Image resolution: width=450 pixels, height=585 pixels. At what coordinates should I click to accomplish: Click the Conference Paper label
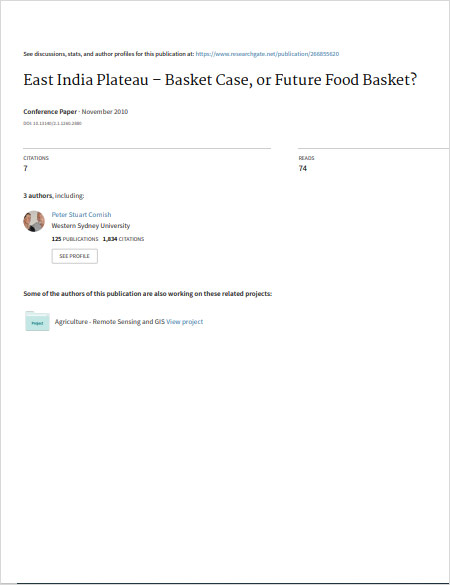[50, 112]
